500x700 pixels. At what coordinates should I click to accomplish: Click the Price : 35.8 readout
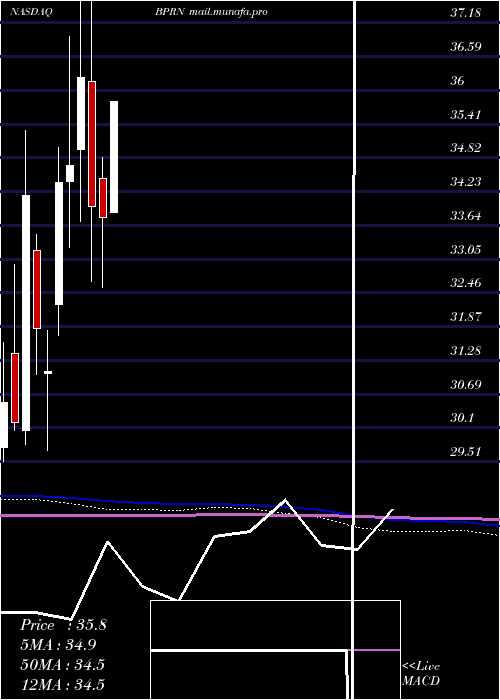point(63,625)
